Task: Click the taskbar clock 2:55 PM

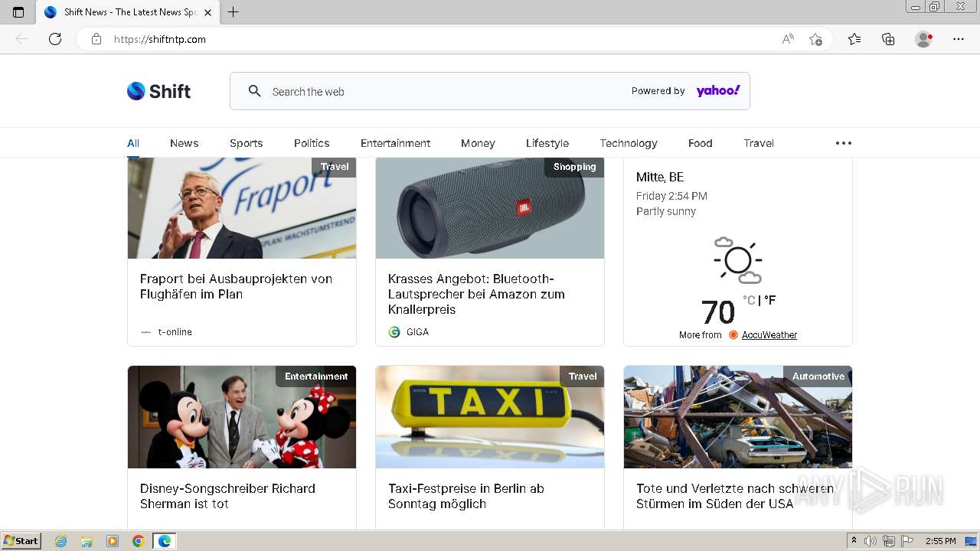Action: 940,541
